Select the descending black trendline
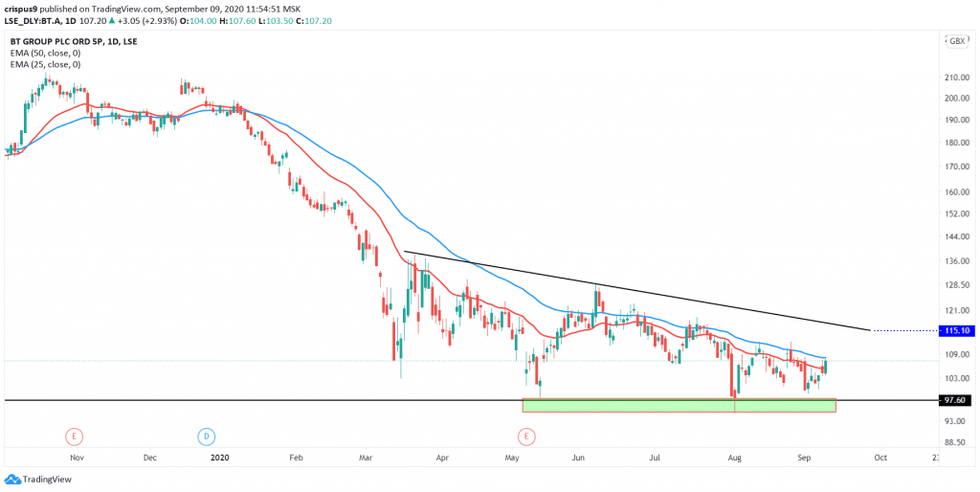The width and height of the screenshot is (980, 492). point(637,291)
